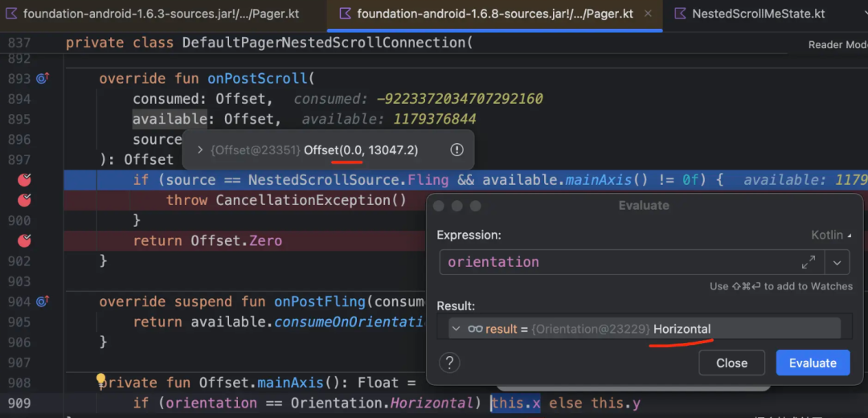Click Kotlin file icon on 1.6.8 Pager.kt tab
This screenshot has height=418, width=868.
click(345, 14)
